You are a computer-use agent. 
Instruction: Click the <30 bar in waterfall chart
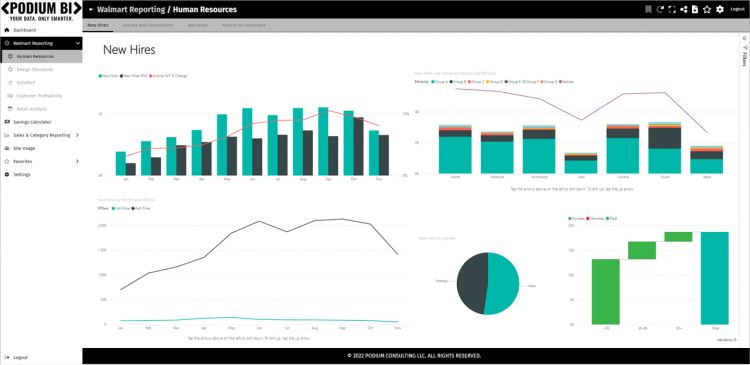click(x=606, y=292)
